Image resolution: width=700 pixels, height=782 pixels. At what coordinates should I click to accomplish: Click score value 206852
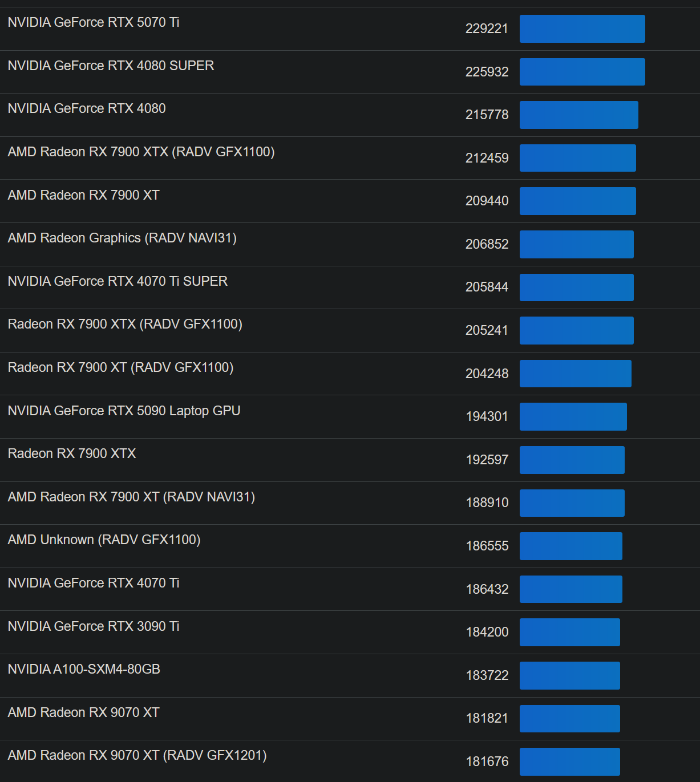[487, 244]
